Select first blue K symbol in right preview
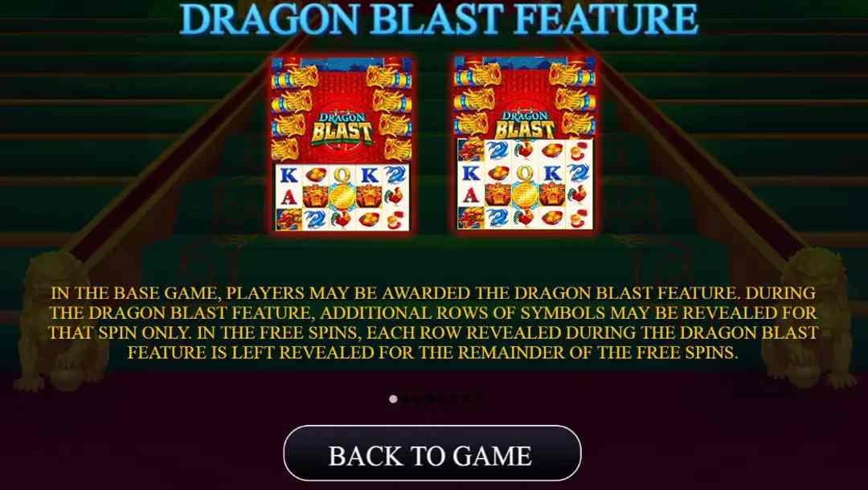The image size is (868, 490). pos(471,174)
